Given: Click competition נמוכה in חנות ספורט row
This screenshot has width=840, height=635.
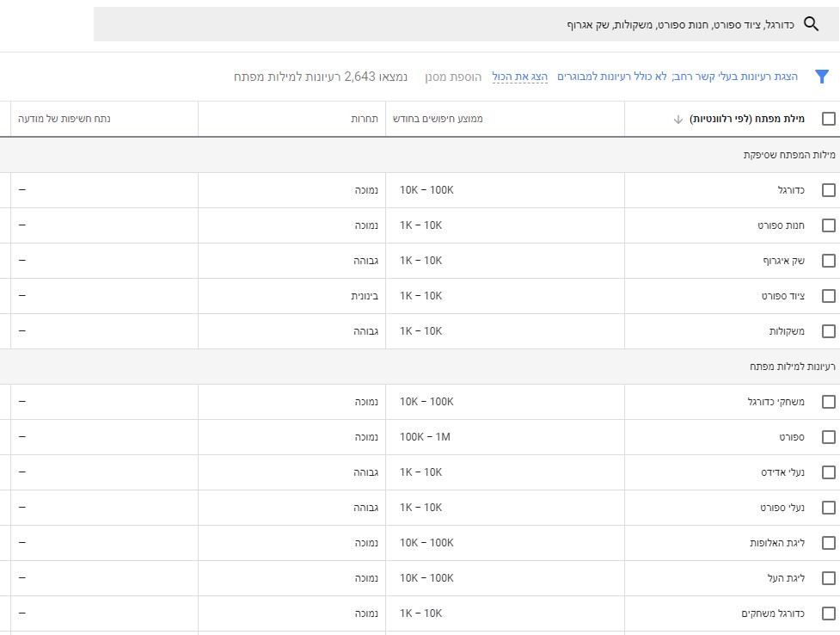Looking at the screenshot, I should pos(366,225).
